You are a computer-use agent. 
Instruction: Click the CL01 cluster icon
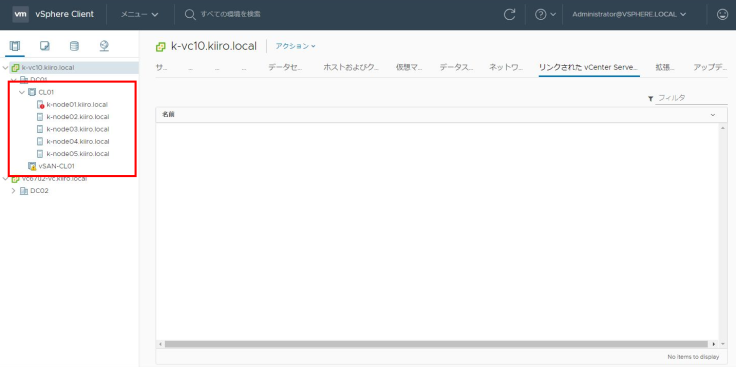(32, 92)
